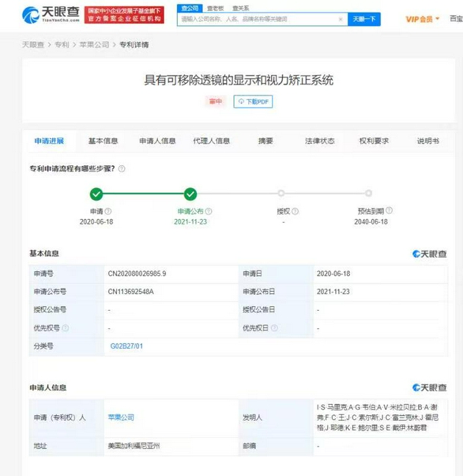Click help icon beside 授权 step label
The width and height of the screenshot is (463, 476).
[295, 211]
